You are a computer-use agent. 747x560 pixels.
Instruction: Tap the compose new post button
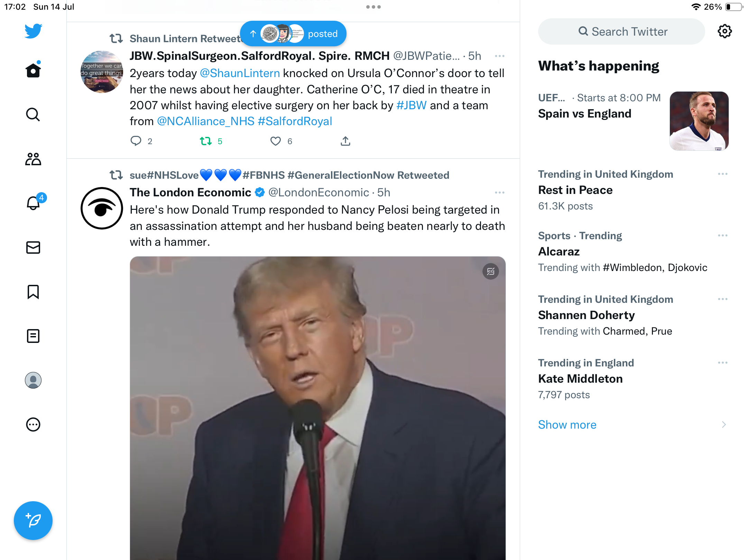33,521
